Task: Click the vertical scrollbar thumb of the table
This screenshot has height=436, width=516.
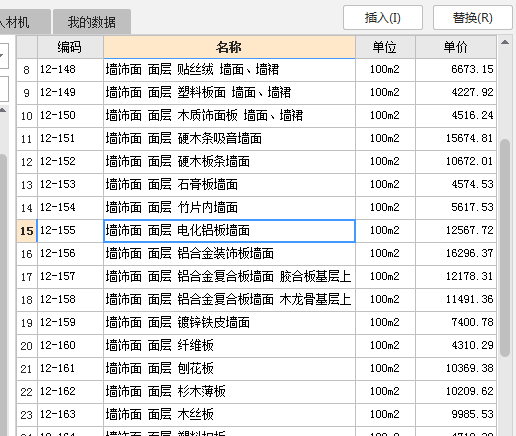Action: coord(505,248)
